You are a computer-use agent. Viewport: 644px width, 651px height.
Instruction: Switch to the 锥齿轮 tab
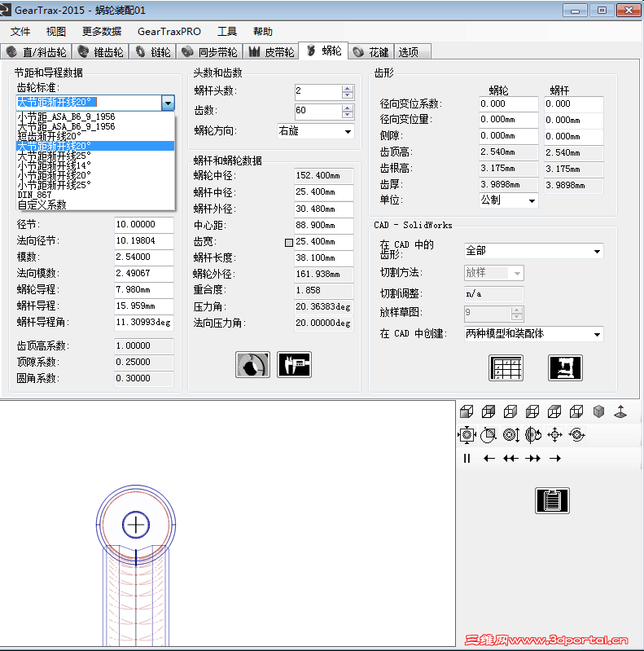point(101,52)
